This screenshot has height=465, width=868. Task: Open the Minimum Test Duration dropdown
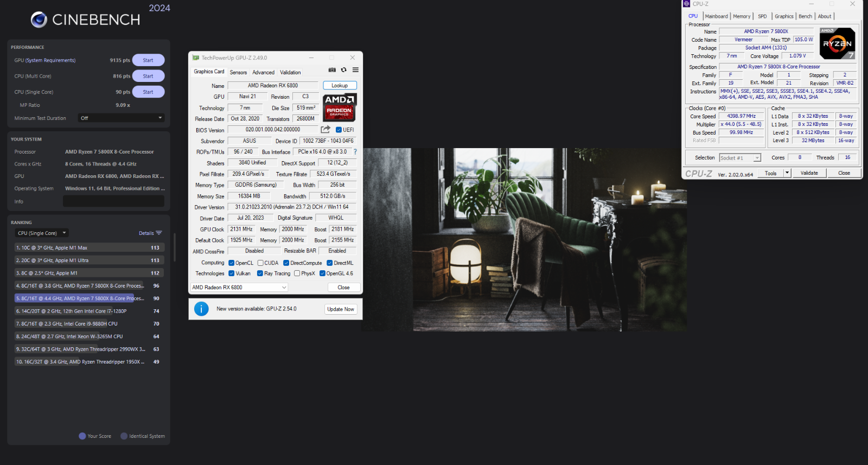tap(122, 118)
